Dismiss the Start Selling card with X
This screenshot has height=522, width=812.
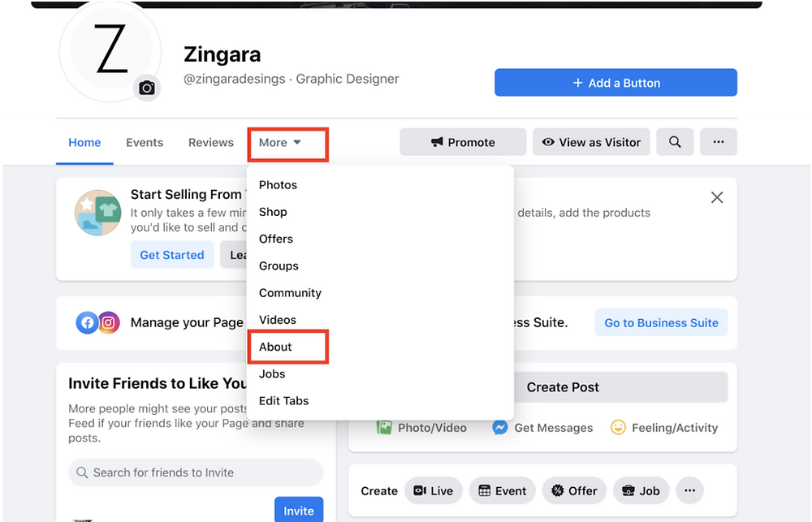click(x=717, y=197)
